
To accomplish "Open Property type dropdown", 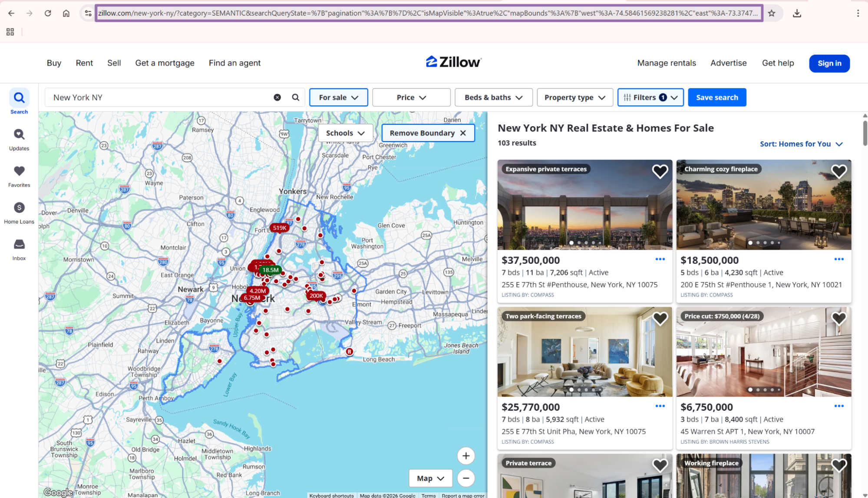I will pos(575,98).
